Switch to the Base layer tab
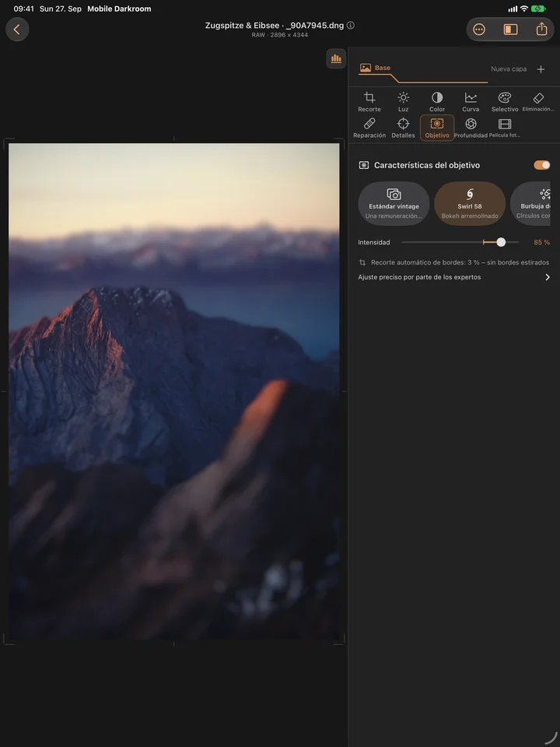The image size is (560, 747). coord(375,68)
